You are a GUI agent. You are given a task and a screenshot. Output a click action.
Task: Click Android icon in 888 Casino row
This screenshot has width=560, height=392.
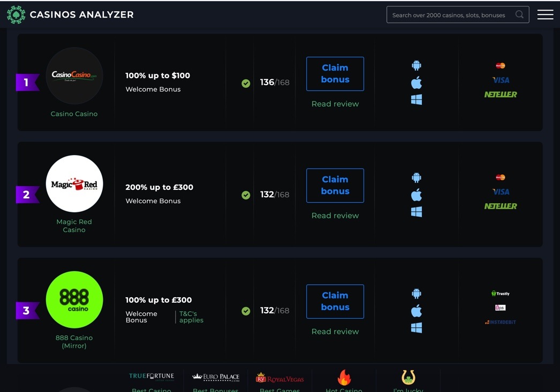coord(417,294)
